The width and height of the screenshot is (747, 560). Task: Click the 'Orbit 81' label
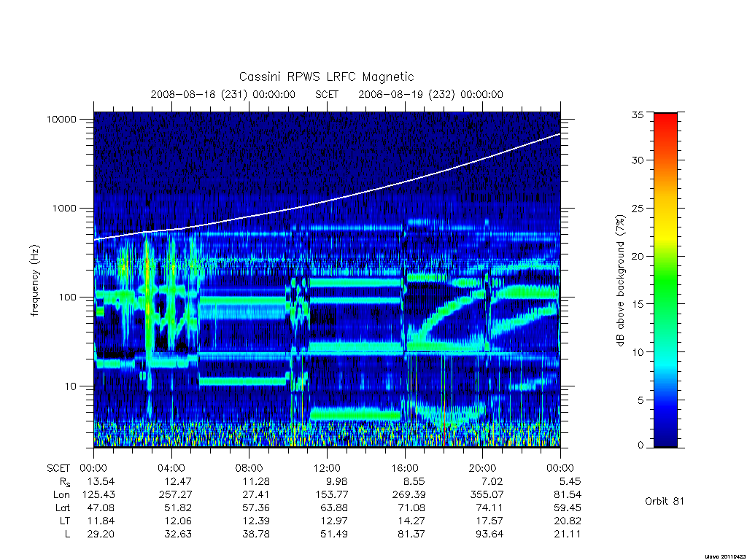click(x=664, y=501)
